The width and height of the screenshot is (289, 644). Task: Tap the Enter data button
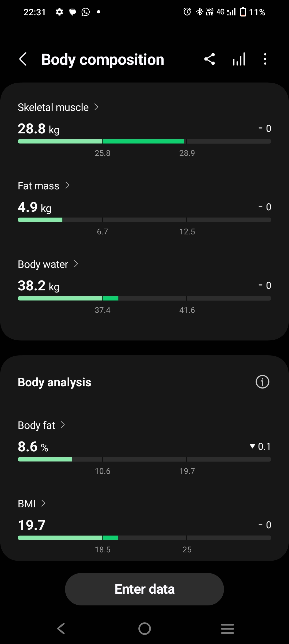tap(144, 589)
